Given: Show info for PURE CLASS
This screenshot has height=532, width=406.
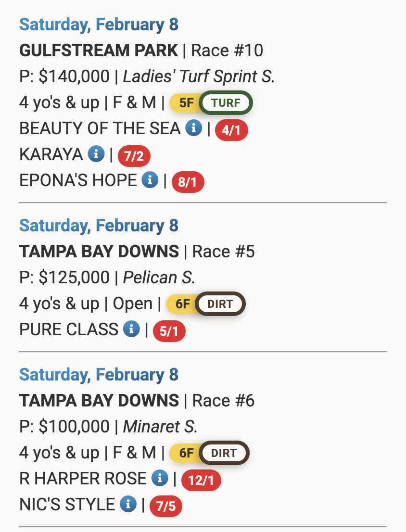Looking at the screenshot, I should (x=131, y=329).
